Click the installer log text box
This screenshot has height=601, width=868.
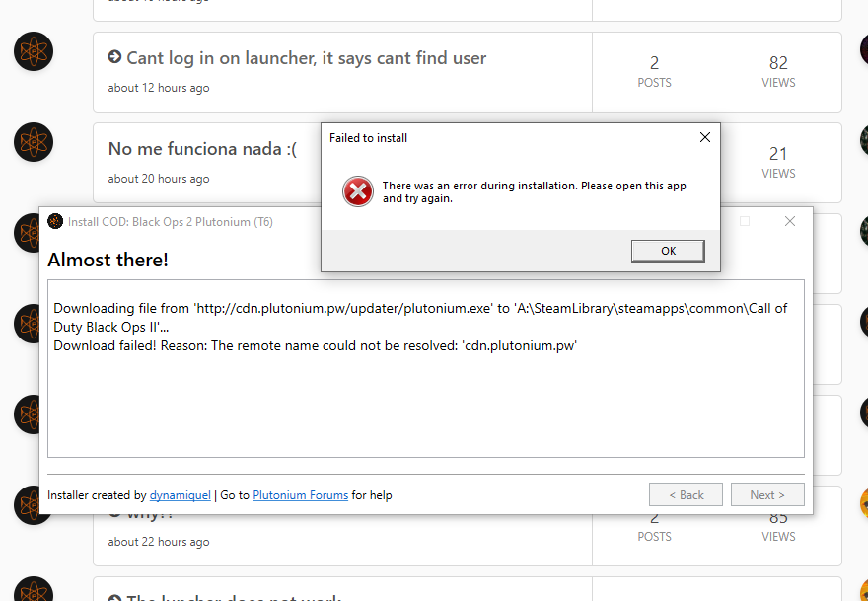pos(426,368)
